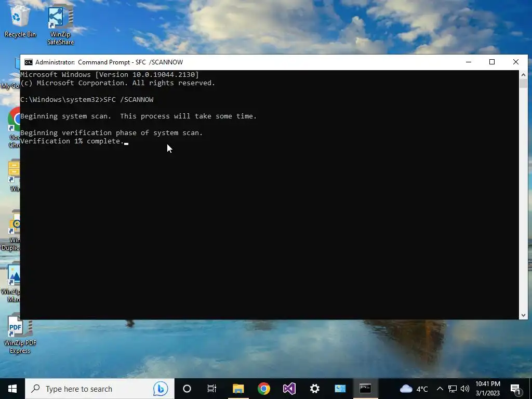Open volume speaker tray icon
Viewport: 532px width, 399px height.
click(465, 389)
